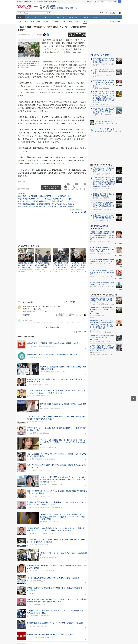Share the article on X
Screen dimensions: 138x644
[x=44, y=35]
